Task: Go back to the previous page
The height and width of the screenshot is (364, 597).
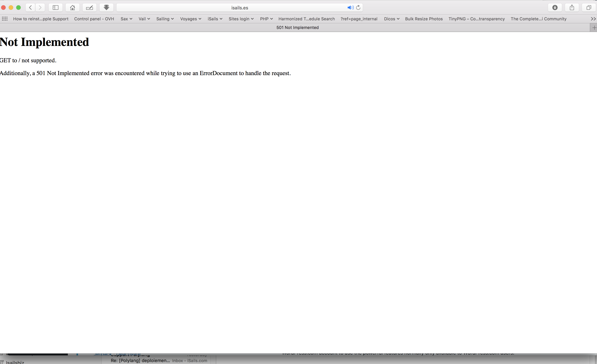Action: click(x=30, y=8)
